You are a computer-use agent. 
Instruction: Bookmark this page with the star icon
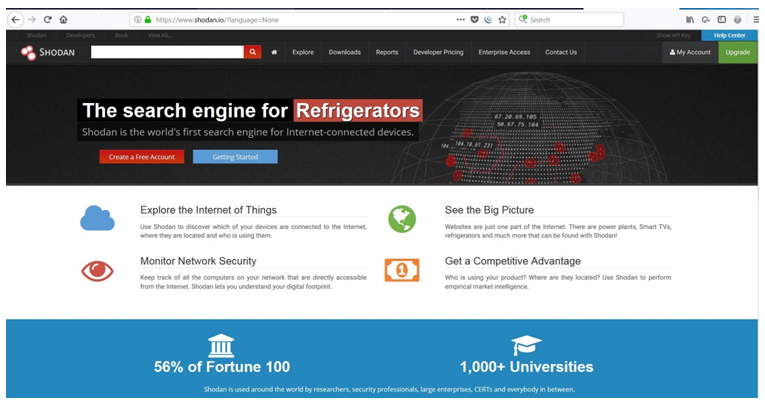pyautogui.click(x=502, y=19)
